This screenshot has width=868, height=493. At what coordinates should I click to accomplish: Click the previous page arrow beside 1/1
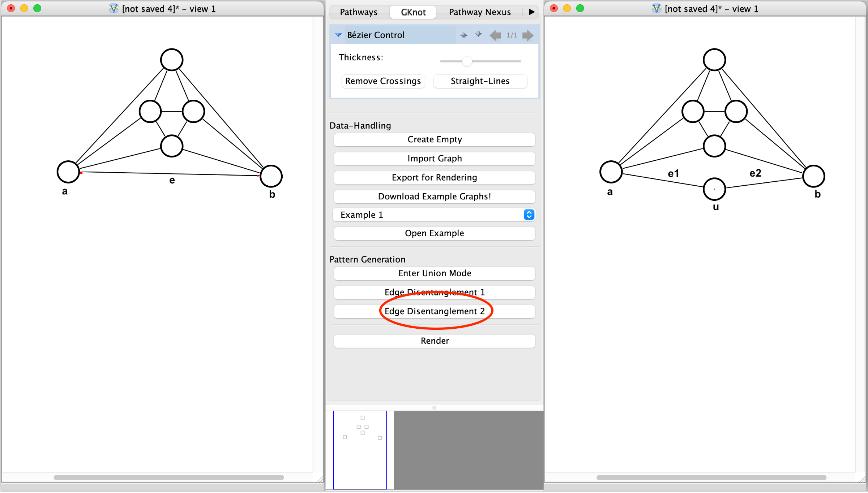pos(495,35)
